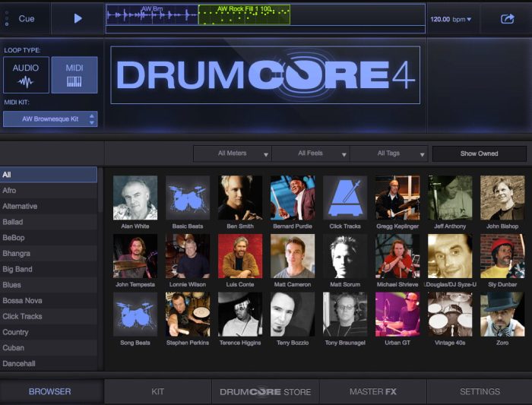This screenshot has width=532, height=405.
Task: Click the three-dot handle beside Cue
Action: (7, 19)
